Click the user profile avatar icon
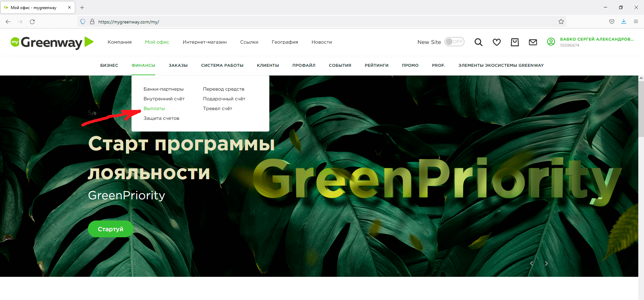Viewport: 644px width, 300px height. (551, 42)
